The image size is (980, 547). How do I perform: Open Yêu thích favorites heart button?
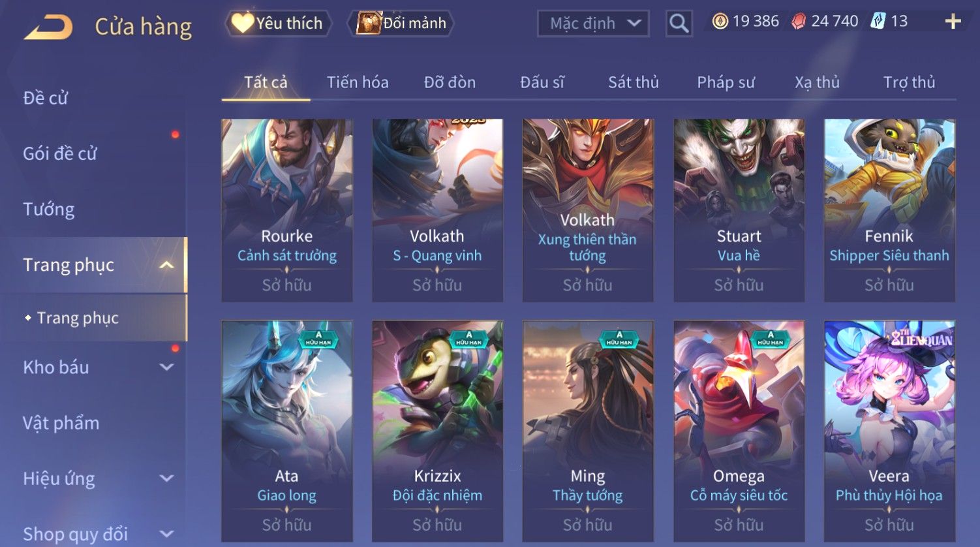coord(278,23)
